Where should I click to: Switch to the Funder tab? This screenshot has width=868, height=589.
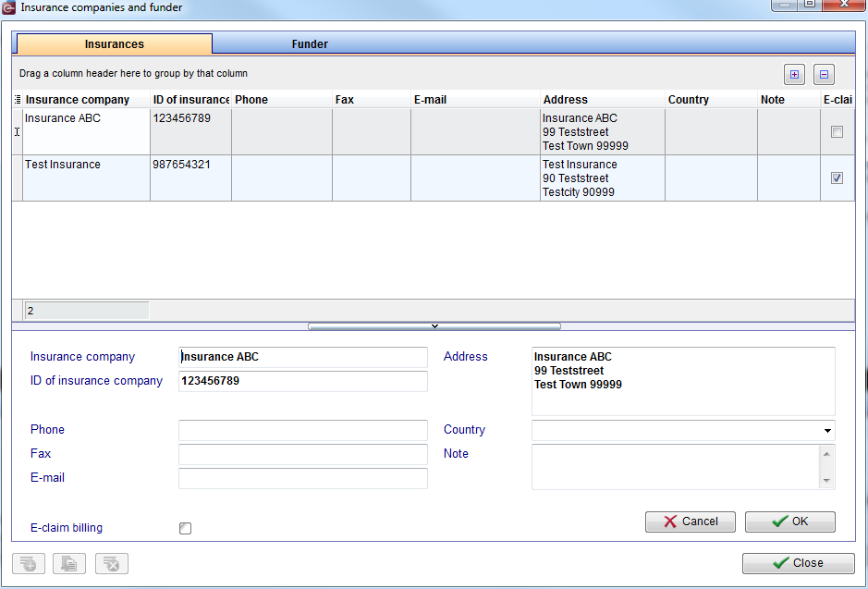click(310, 44)
